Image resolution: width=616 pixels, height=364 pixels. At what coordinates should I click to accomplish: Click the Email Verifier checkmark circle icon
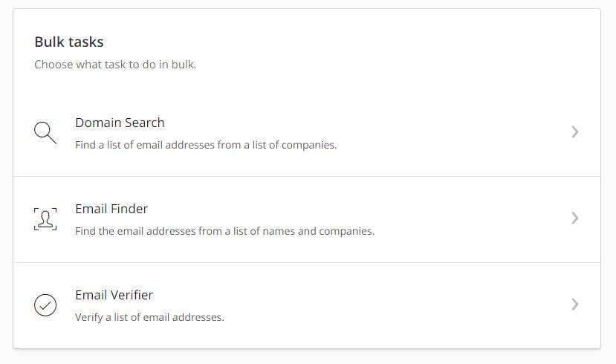coord(45,305)
